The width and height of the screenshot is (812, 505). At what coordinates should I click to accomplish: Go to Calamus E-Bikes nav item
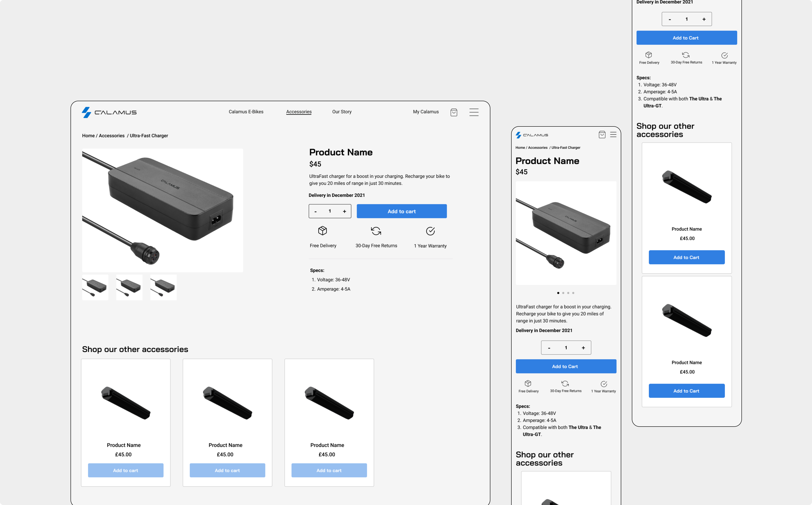(246, 112)
